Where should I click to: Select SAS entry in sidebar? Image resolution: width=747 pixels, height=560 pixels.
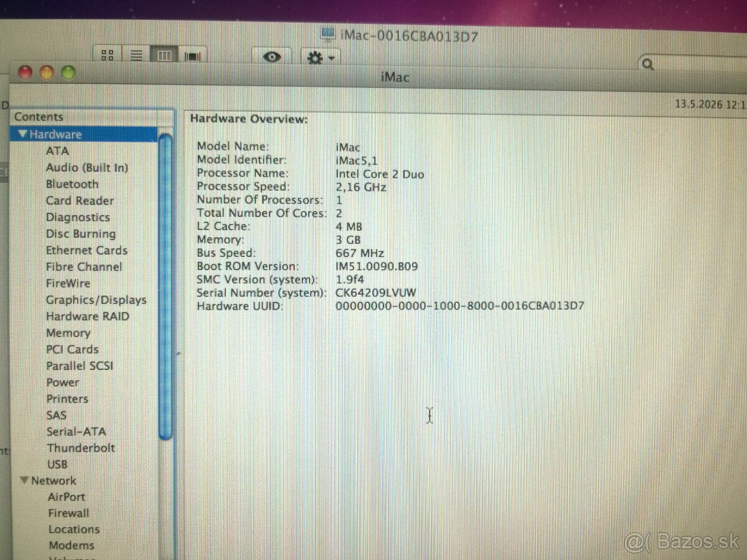tap(56, 415)
